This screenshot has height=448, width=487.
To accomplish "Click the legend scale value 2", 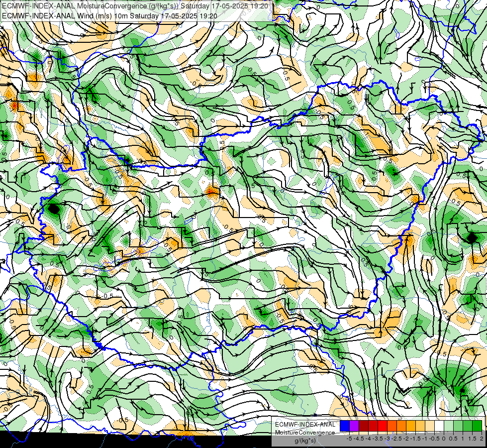I will click(x=482, y=439).
